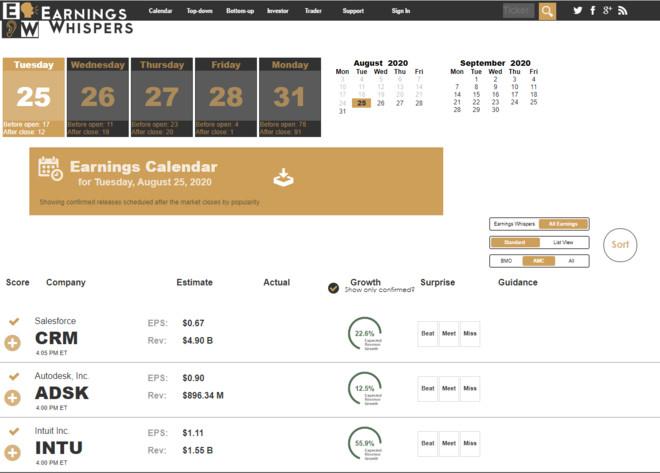The height and width of the screenshot is (473, 660).
Task: Click the Sign In link
Action: [x=401, y=11]
